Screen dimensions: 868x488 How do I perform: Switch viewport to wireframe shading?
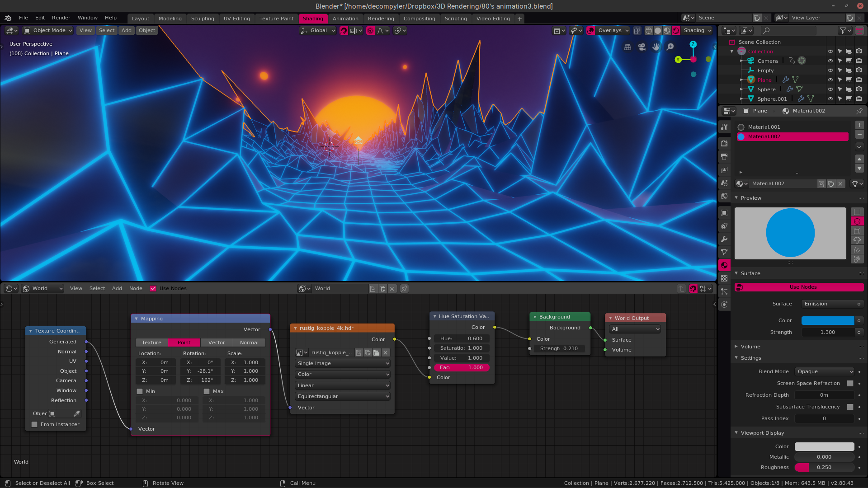[x=649, y=31]
